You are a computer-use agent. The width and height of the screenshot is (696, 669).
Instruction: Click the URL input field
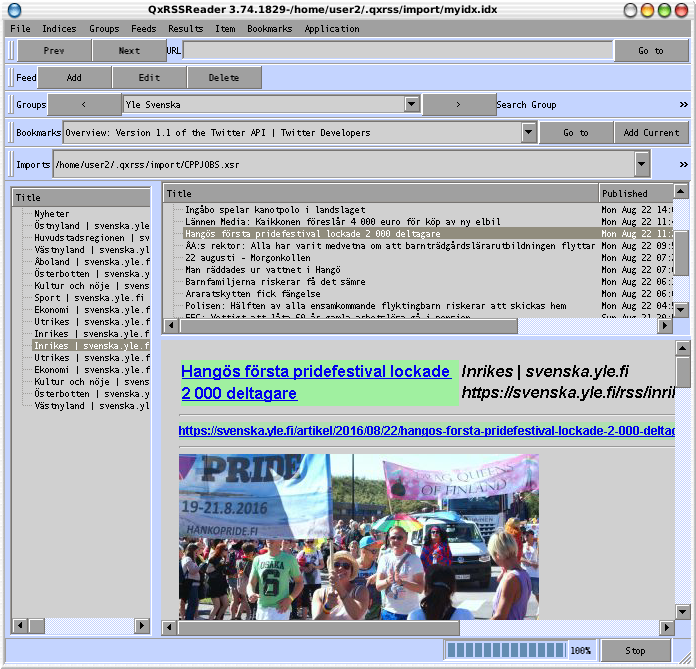[x=398, y=51]
